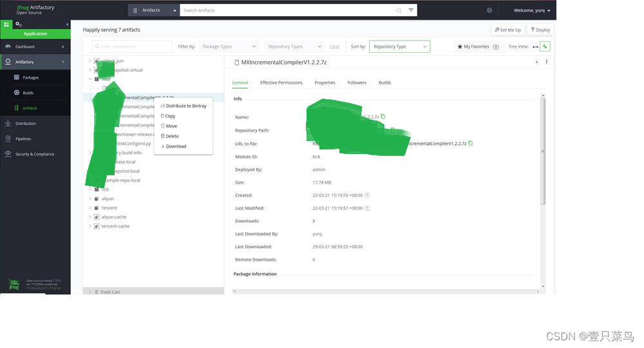The image size is (644, 348).
Task: Open the Repository Types filter dropdown
Action: 294,46
